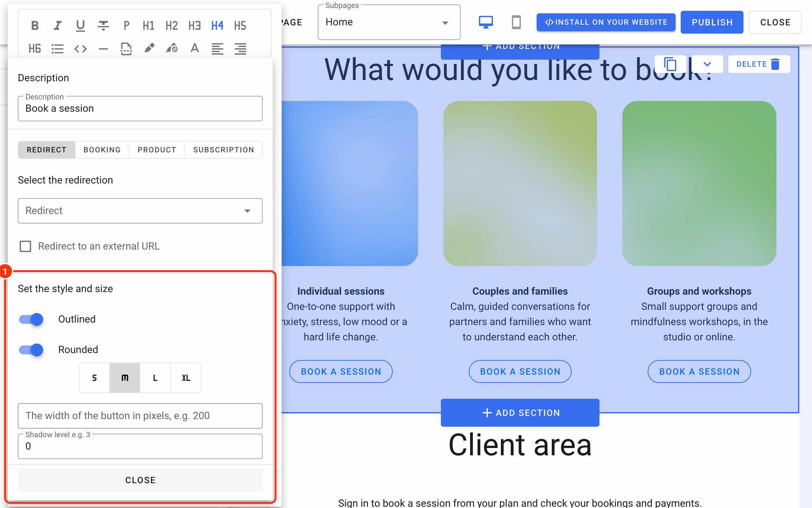The width and height of the screenshot is (812, 508).
Task: Apply strikethrough formatting
Action: pos(103,25)
